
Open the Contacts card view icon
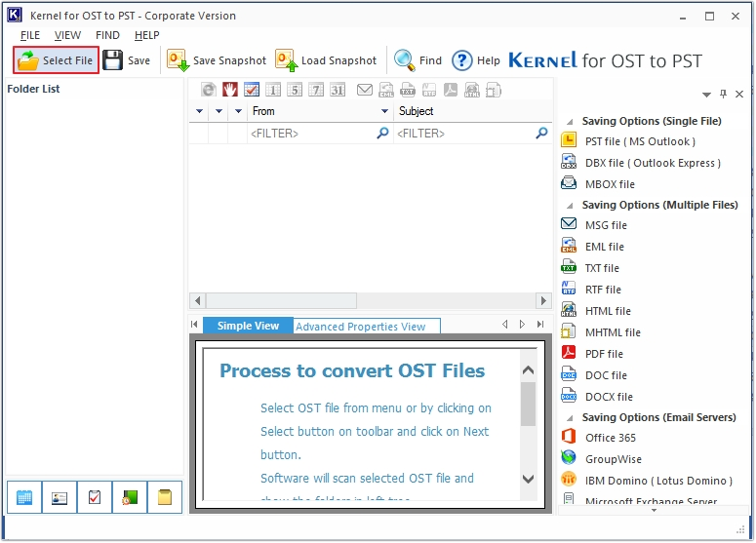(x=60, y=497)
